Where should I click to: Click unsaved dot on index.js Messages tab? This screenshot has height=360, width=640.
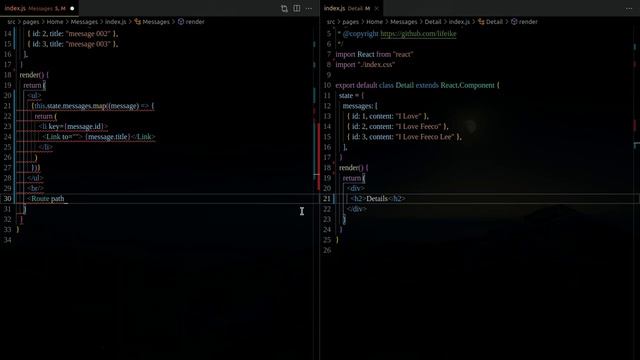click(72, 8)
